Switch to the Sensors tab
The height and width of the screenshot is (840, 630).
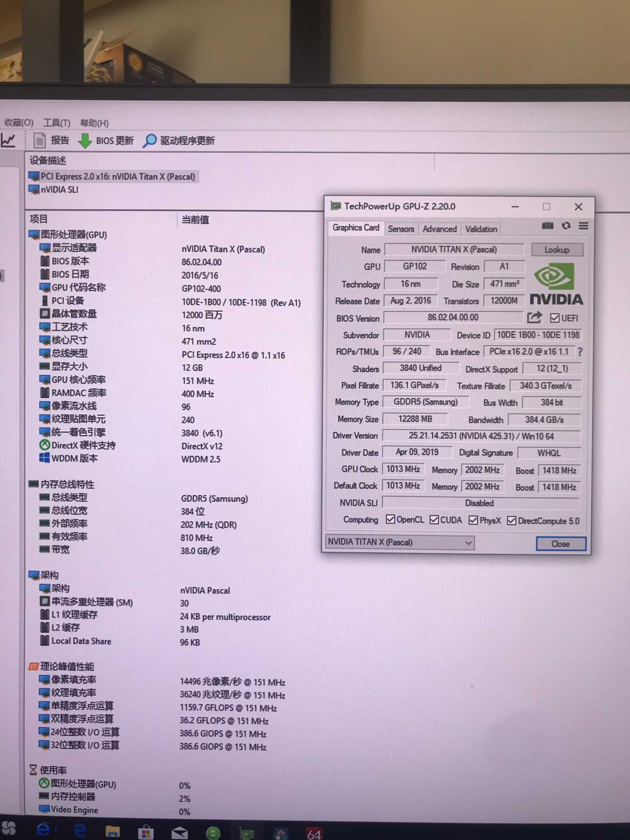coord(401,229)
